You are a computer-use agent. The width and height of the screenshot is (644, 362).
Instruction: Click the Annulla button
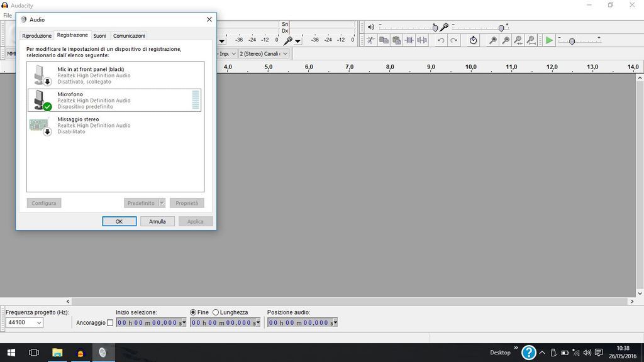pos(157,221)
